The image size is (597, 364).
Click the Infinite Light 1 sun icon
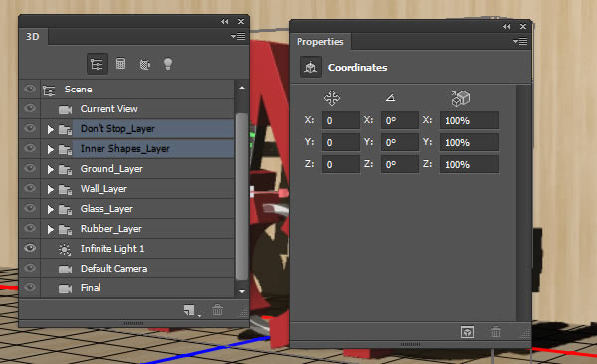(x=65, y=249)
